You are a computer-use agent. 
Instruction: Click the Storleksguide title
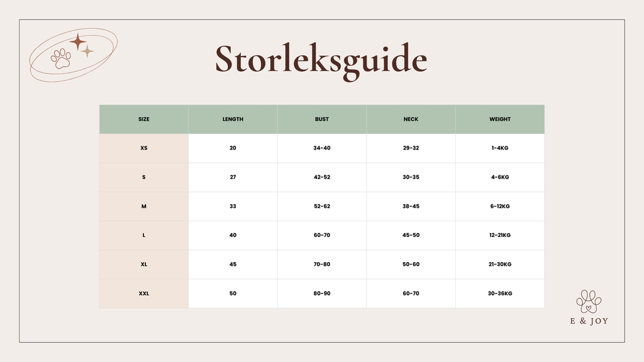(321, 60)
